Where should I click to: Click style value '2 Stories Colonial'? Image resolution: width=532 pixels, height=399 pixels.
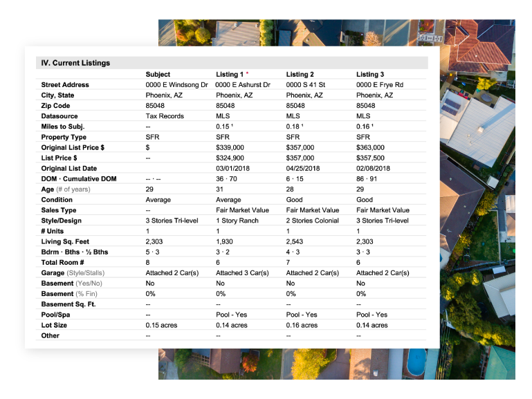tap(313, 221)
